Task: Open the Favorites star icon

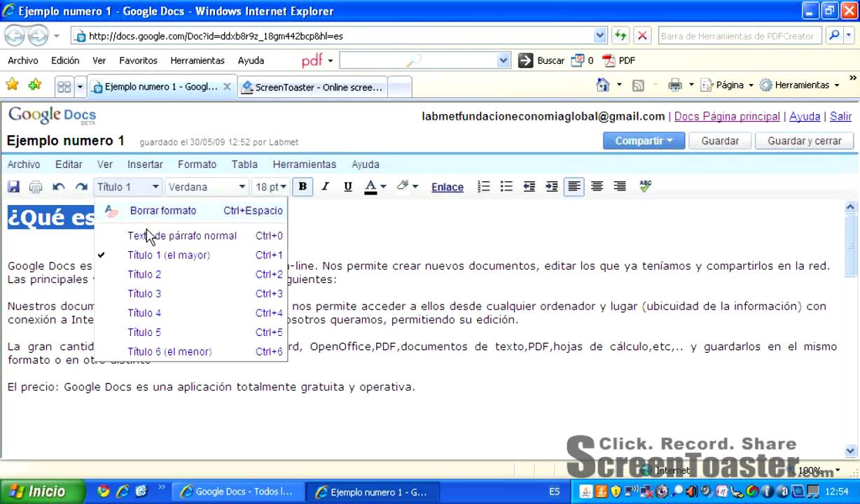Action: coord(13,85)
